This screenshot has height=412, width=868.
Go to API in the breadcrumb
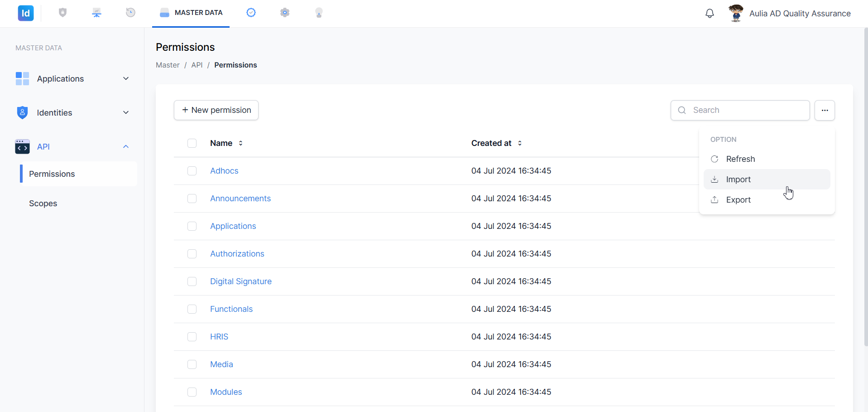197,65
